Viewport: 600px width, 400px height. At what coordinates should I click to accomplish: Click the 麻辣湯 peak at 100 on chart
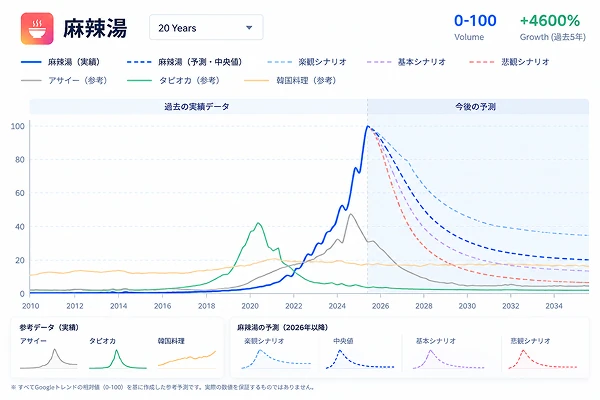(368, 126)
